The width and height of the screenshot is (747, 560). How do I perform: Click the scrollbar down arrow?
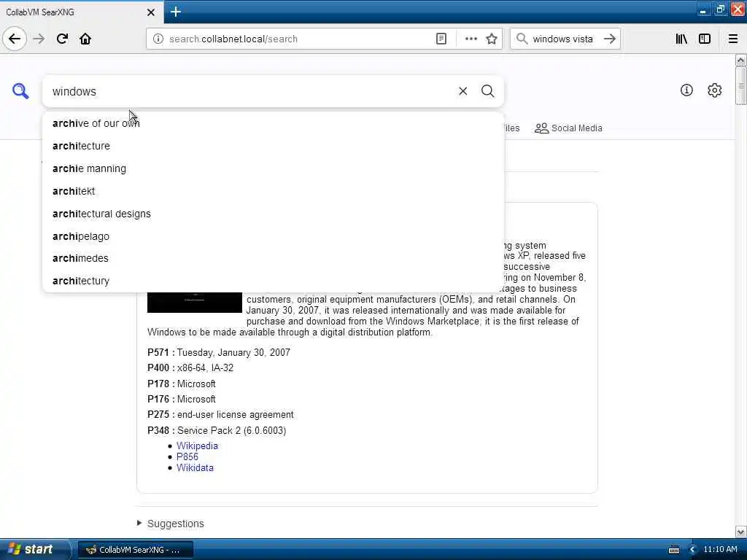(740, 532)
